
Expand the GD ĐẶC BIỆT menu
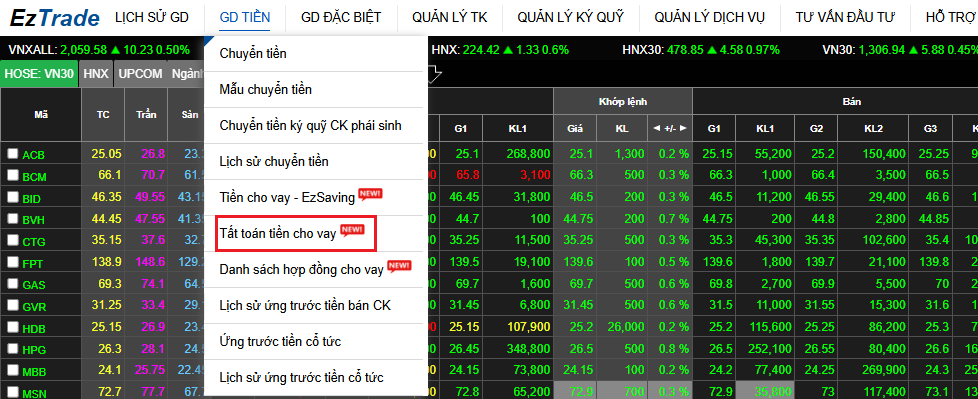[x=341, y=17]
